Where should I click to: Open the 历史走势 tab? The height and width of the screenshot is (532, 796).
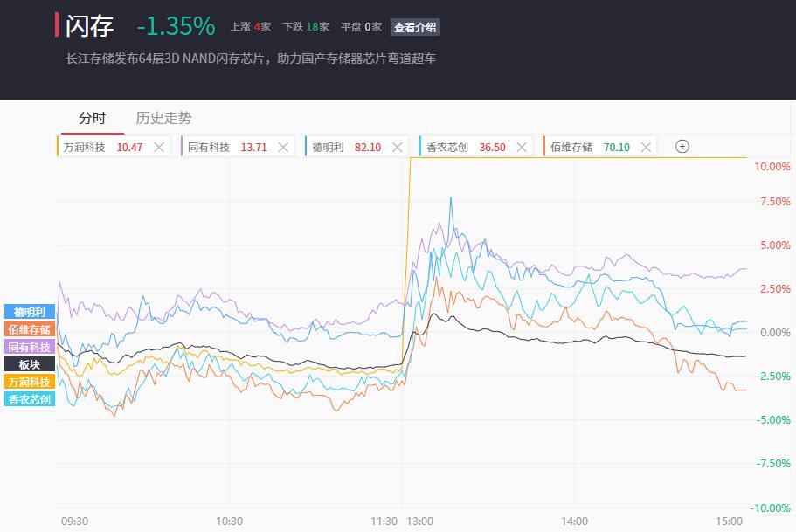click(163, 118)
